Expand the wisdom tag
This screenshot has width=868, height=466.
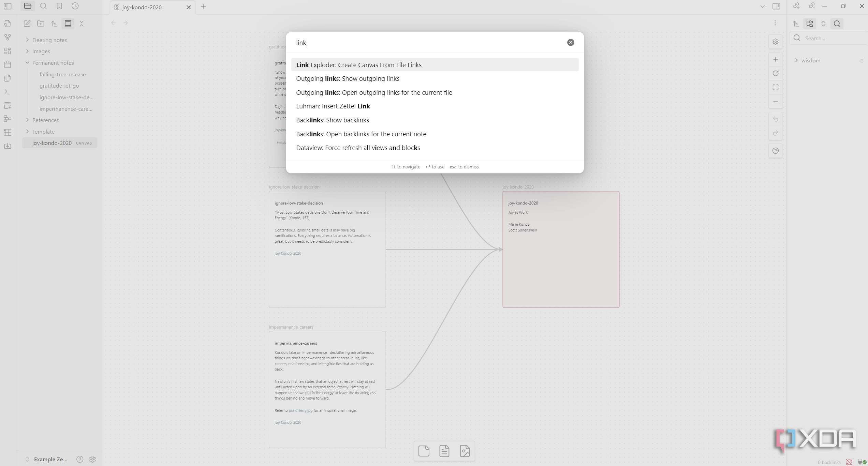(796, 60)
